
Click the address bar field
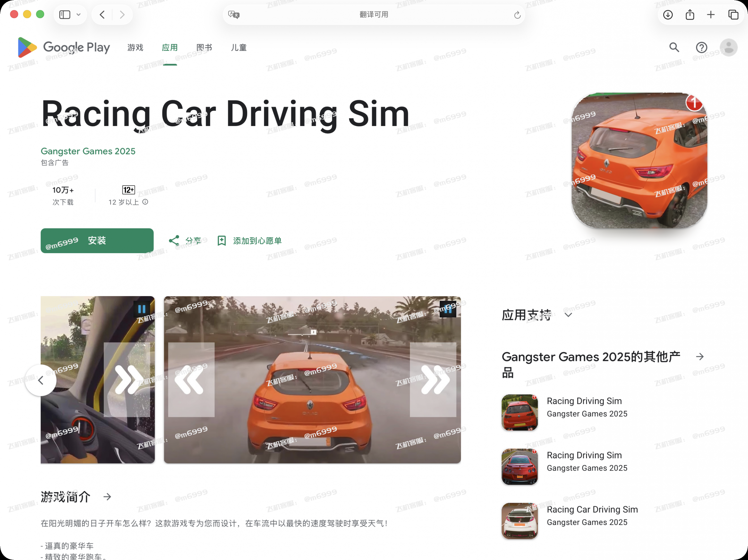click(x=374, y=15)
